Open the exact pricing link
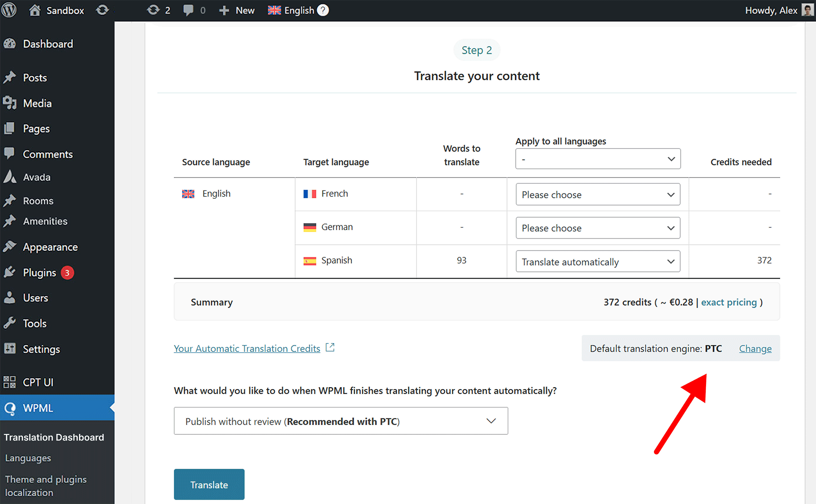Image resolution: width=816 pixels, height=504 pixels. 729,302
